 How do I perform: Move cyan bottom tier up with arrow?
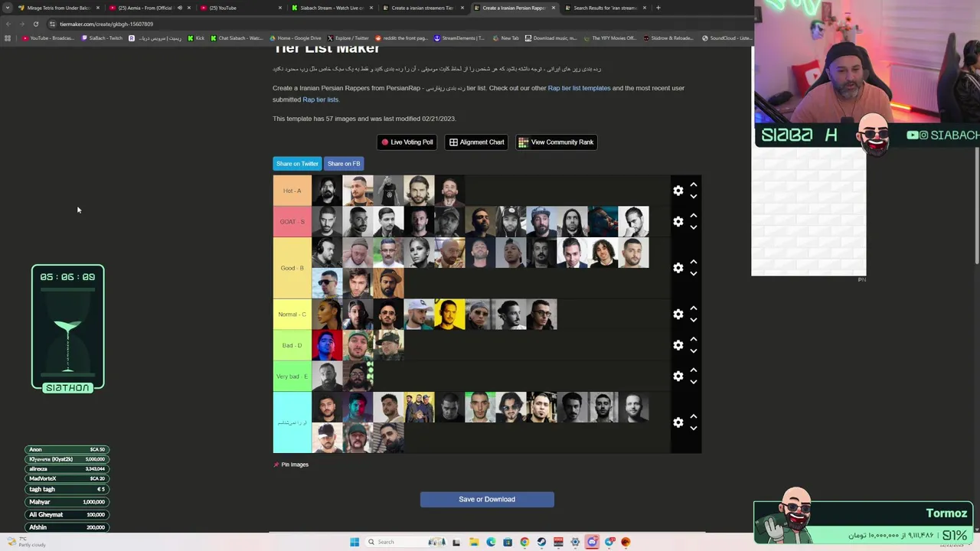tap(694, 416)
